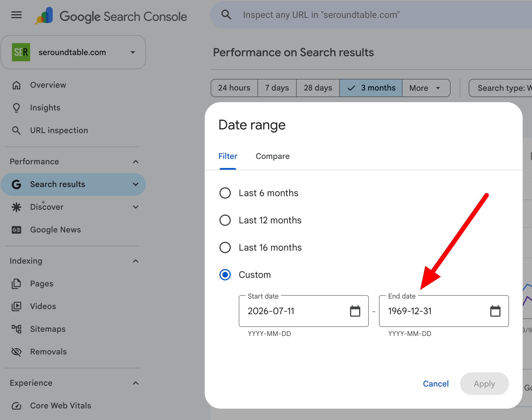
Task: Collapse the Experience section
Action: click(x=136, y=383)
